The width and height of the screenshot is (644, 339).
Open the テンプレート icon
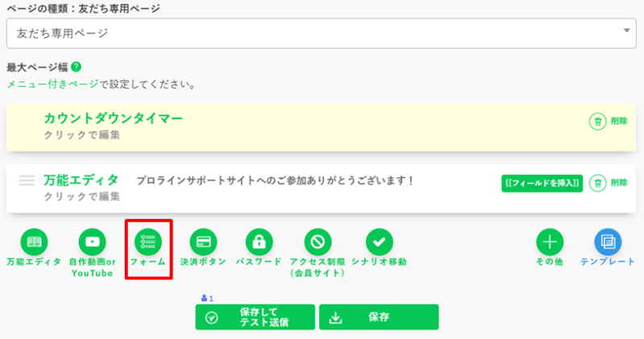pos(608,242)
